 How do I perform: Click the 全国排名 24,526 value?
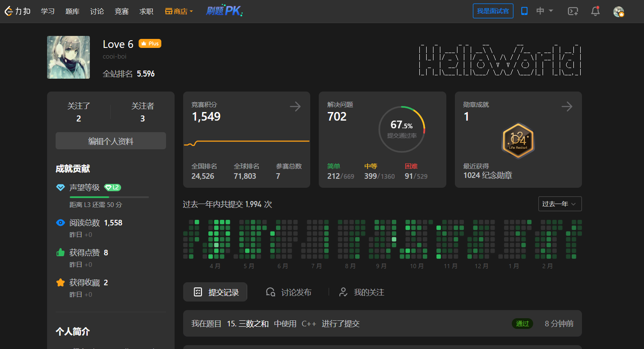[x=203, y=176]
